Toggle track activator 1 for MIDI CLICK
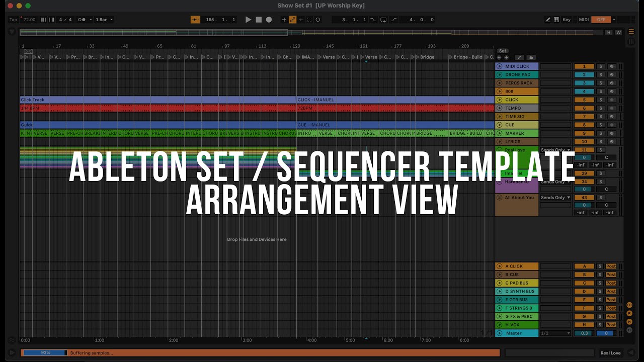Screen dimensions: 644x362 584,66
